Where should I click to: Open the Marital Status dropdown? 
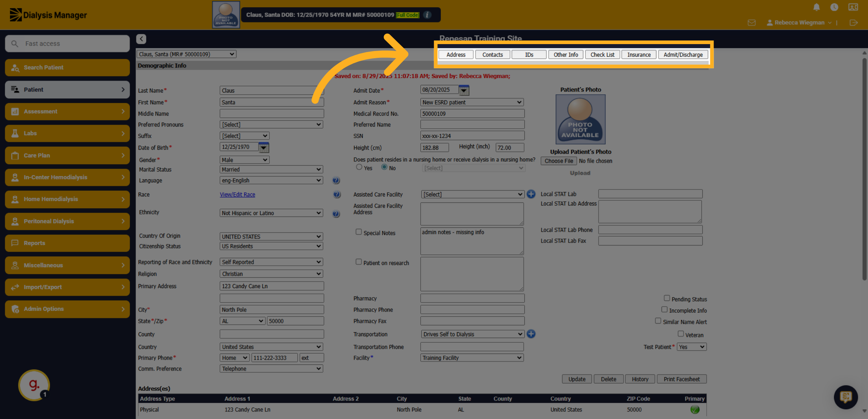pyautogui.click(x=271, y=170)
